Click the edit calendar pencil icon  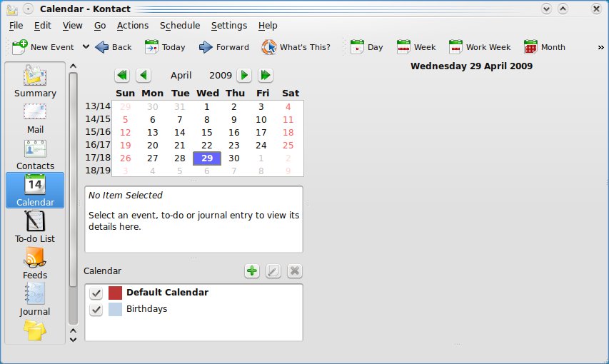[273, 271]
